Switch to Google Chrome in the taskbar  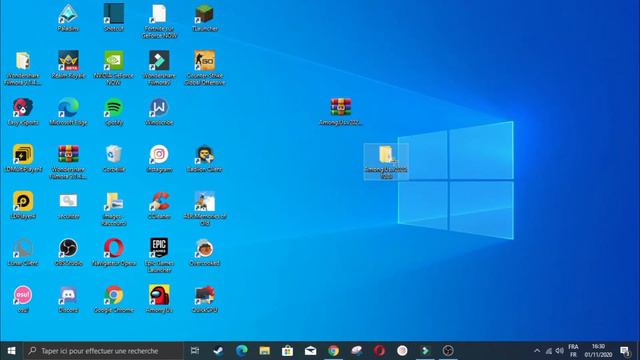pyautogui.click(x=333, y=351)
